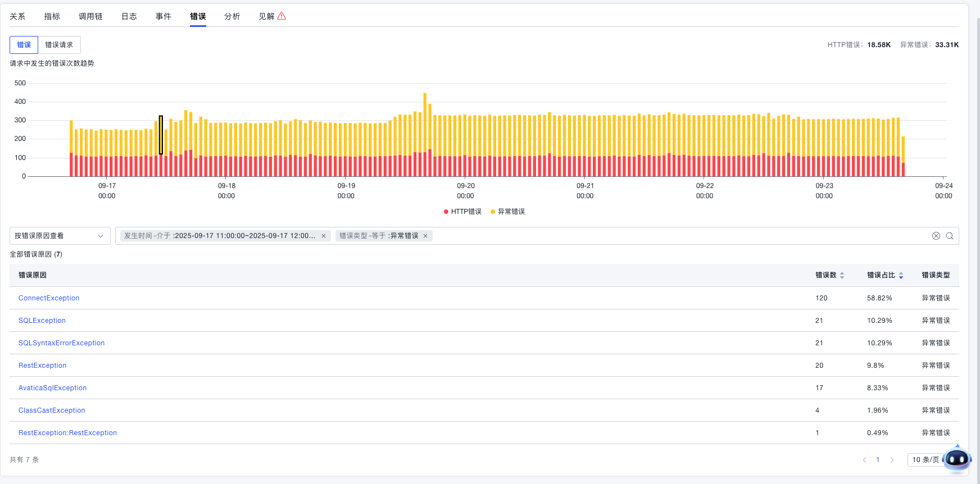Clear all filters with the circled X icon
This screenshot has width=980, height=484.
point(936,236)
